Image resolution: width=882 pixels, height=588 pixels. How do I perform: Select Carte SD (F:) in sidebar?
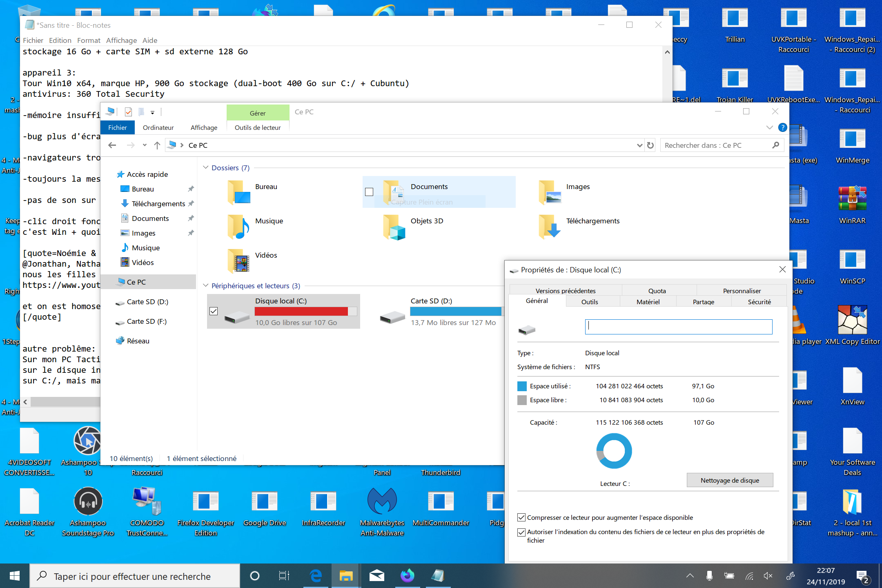(x=147, y=321)
